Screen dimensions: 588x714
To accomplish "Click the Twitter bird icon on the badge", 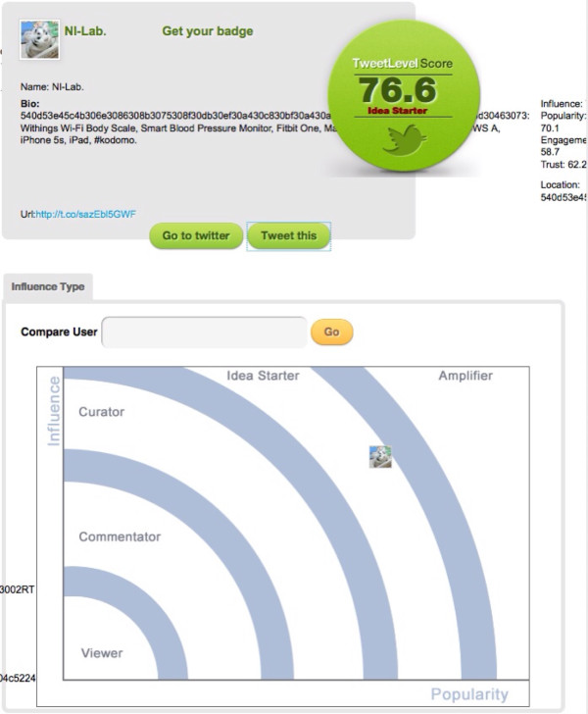I will pyautogui.click(x=404, y=140).
